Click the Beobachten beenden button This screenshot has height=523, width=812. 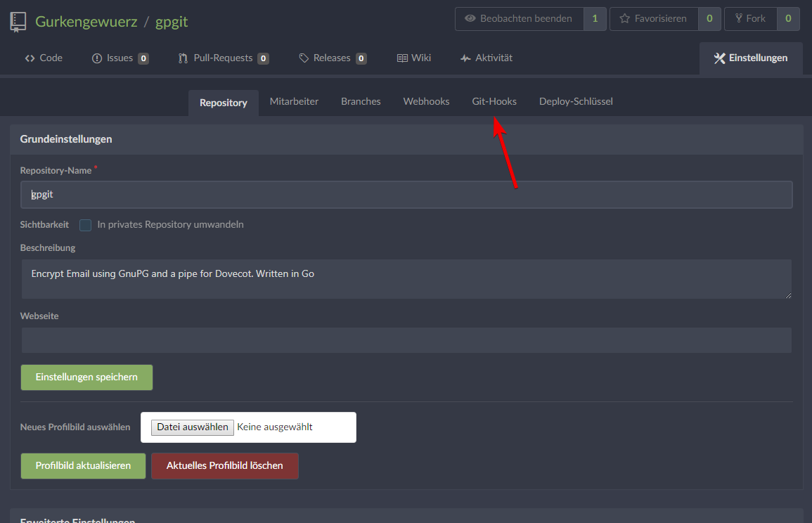pyautogui.click(x=519, y=19)
